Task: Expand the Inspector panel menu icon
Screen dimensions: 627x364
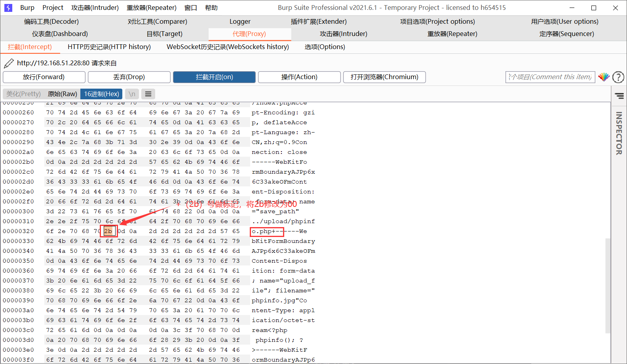Action: [x=619, y=96]
